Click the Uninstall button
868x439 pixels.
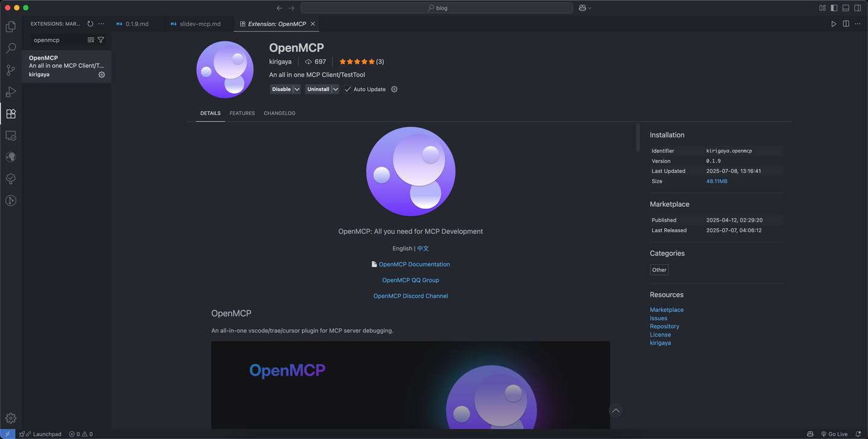pos(318,89)
